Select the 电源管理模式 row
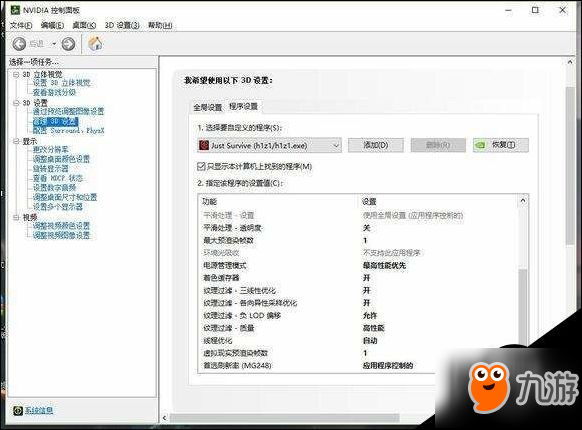This screenshot has width=582, height=430. 358,266
